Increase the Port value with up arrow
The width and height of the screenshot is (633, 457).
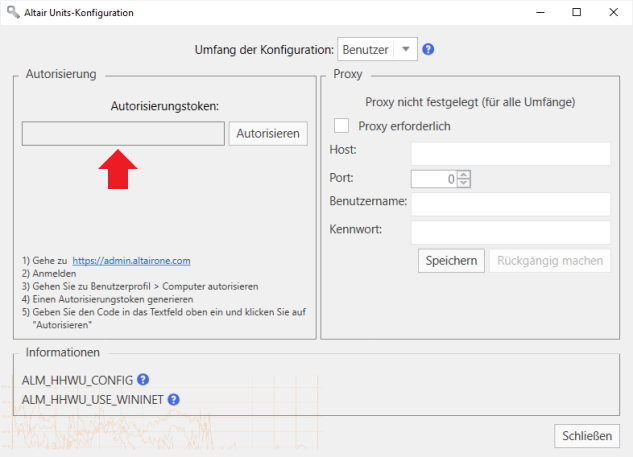click(463, 174)
